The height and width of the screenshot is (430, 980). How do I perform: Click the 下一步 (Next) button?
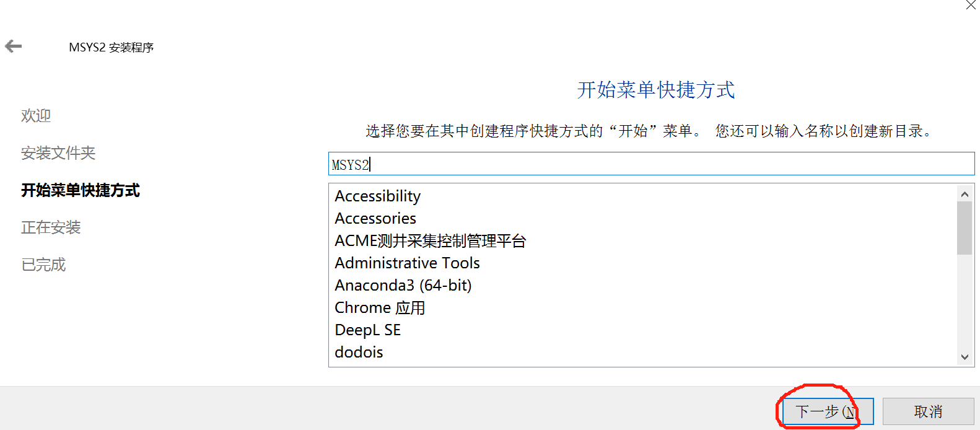pos(828,411)
